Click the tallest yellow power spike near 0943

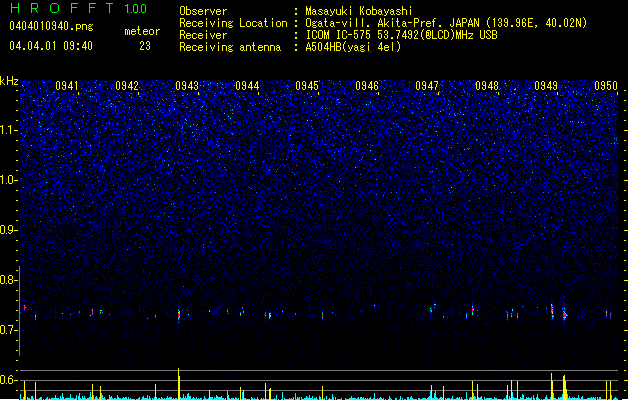[179, 384]
